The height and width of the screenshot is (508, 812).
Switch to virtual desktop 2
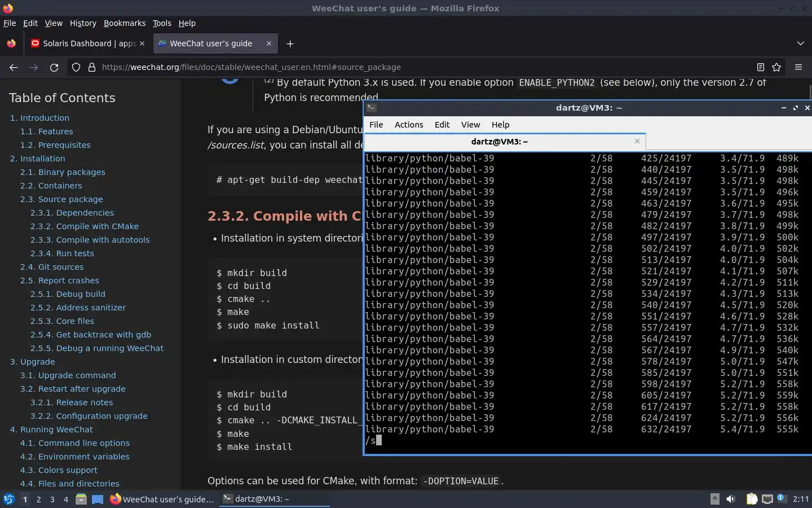point(38,499)
